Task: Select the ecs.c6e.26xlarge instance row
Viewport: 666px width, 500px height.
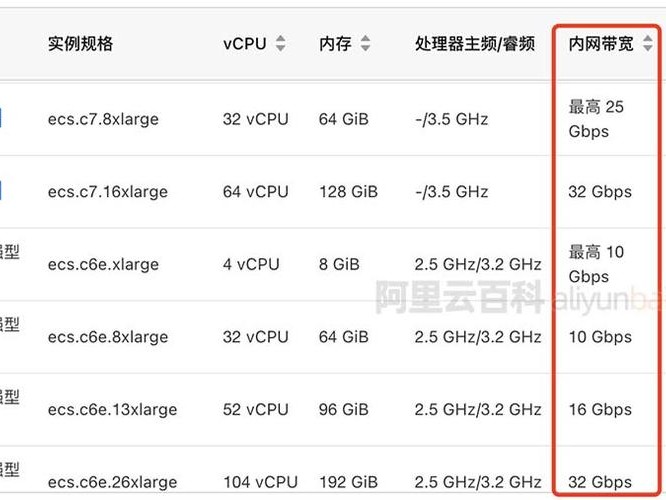Action: tap(333, 470)
